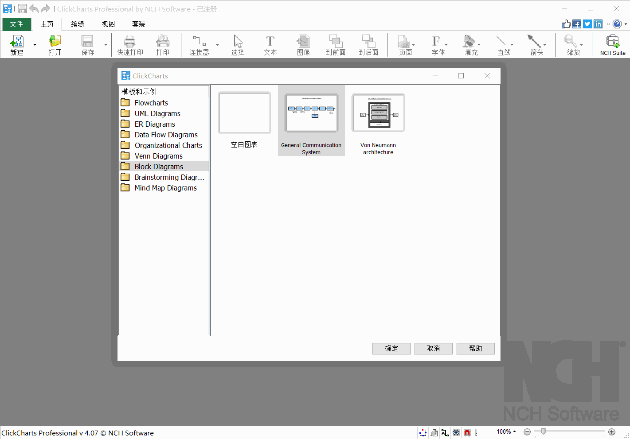Click the Redo arrow in title bar

(x=45, y=8)
